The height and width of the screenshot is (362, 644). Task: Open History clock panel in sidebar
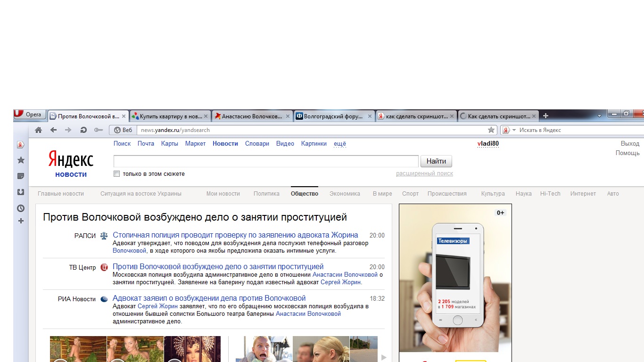point(21,208)
